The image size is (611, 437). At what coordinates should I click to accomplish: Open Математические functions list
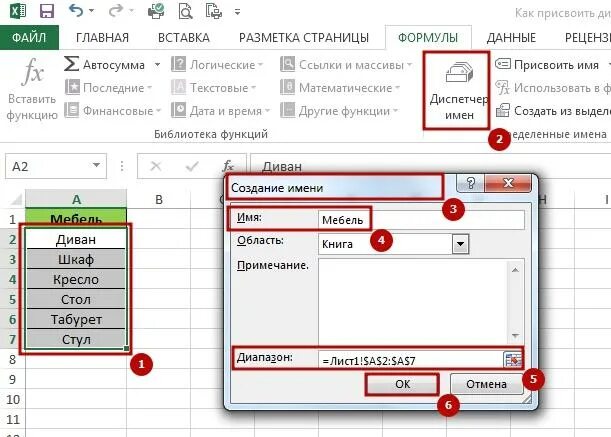coord(340,88)
